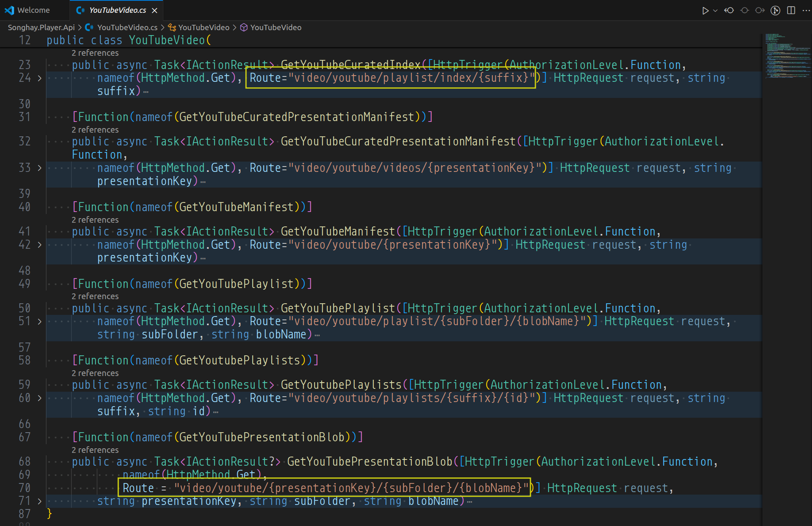812x526 pixels.
Task: Click 'string subFolder' parameter on line 71
Action: tap(300, 502)
